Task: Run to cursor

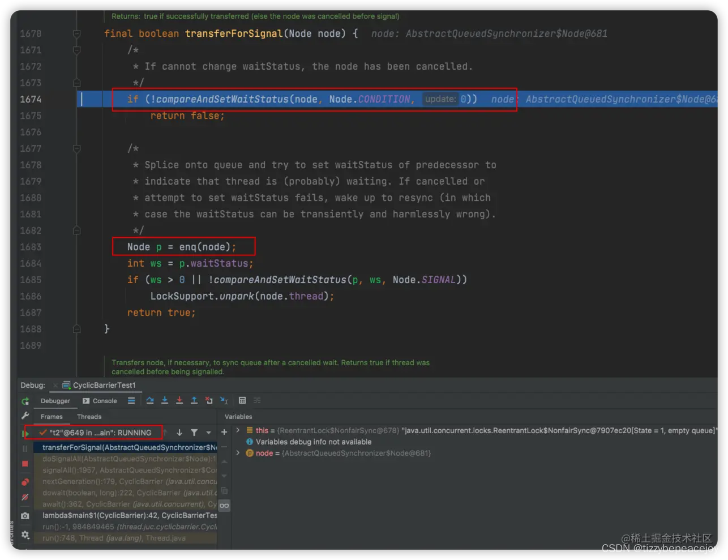Action: [224, 400]
